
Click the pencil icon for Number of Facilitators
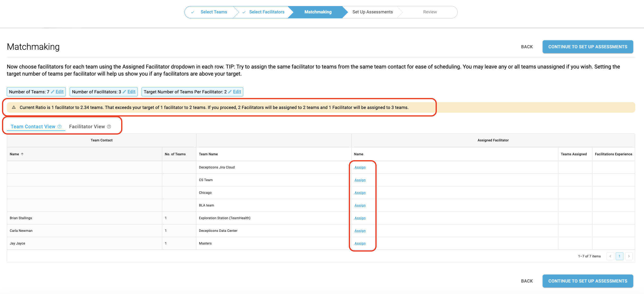point(124,92)
